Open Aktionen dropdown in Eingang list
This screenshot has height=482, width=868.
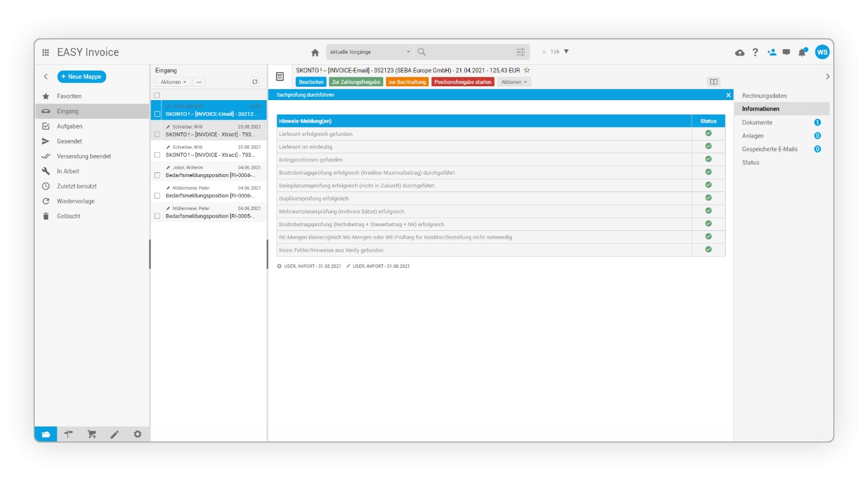pyautogui.click(x=173, y=82)
